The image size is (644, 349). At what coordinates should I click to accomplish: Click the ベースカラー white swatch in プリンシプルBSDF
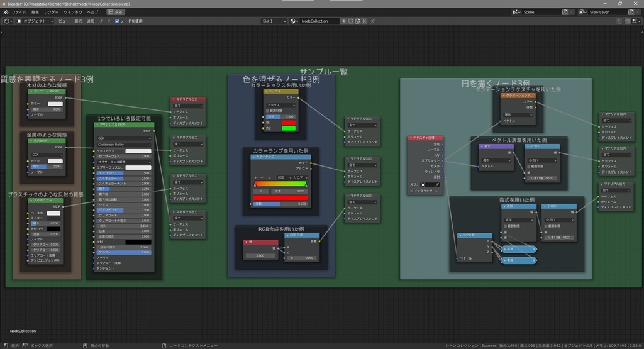pos(138,151)
